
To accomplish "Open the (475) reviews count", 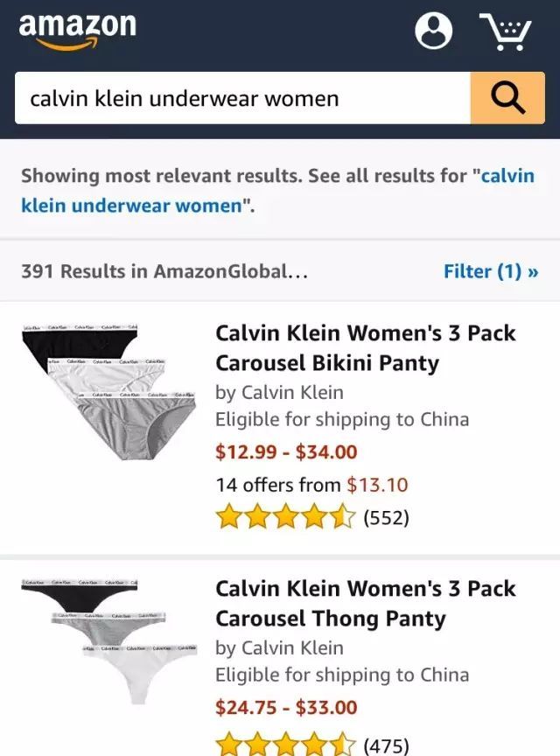I will click(386, 745).
